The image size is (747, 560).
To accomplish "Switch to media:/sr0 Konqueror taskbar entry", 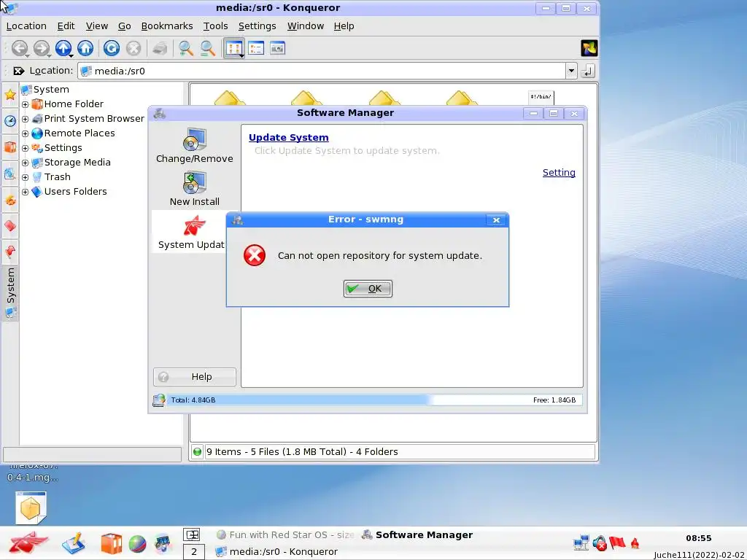I will 276,551.
